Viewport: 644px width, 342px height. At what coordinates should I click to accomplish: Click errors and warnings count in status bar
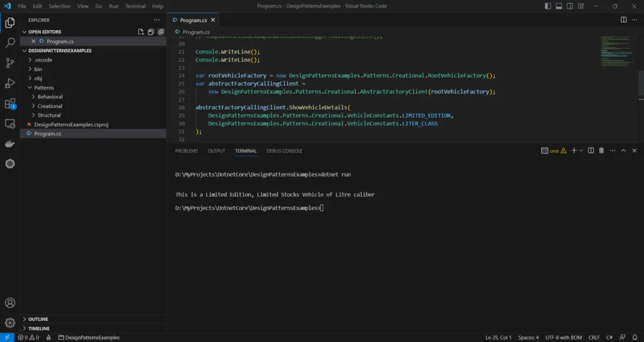(28, 338)
